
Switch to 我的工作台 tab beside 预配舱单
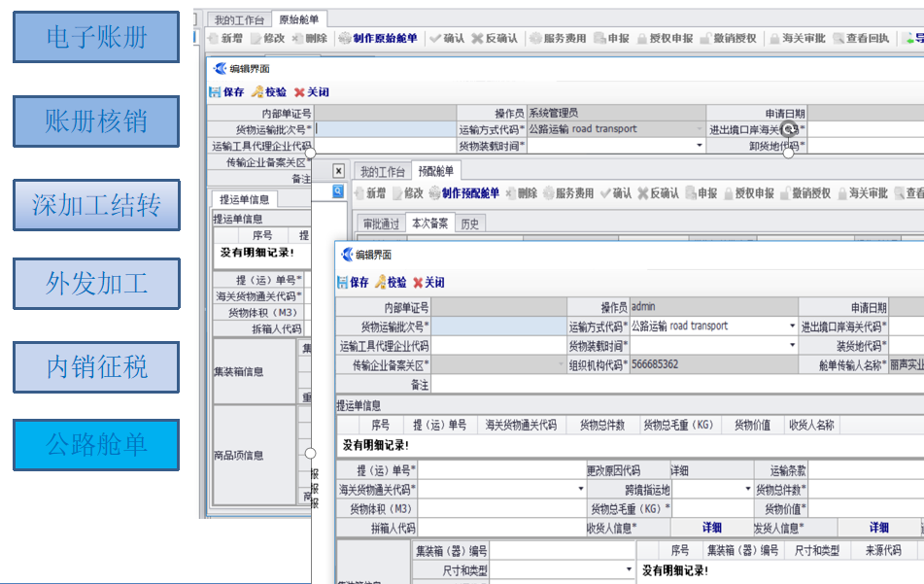[x=383, y=172]
